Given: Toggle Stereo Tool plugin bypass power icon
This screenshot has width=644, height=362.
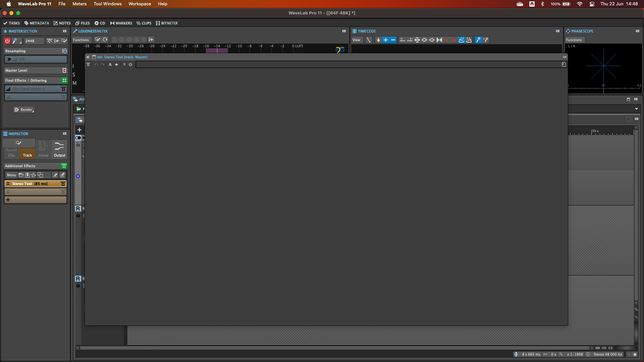Looking at the screenshot, I should pyautogui.click(x=130, y=64).
